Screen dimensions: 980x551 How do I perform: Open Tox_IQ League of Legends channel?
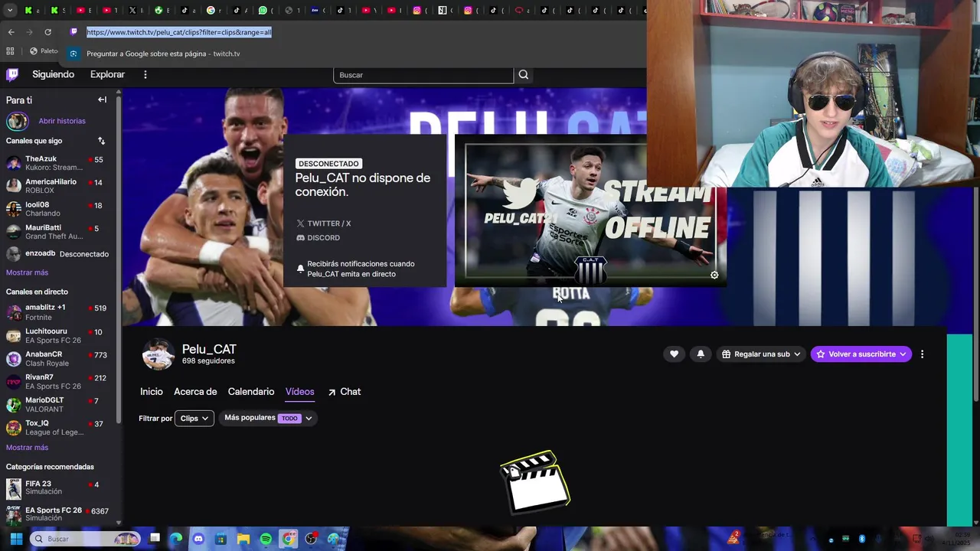(x=60, y=428)
